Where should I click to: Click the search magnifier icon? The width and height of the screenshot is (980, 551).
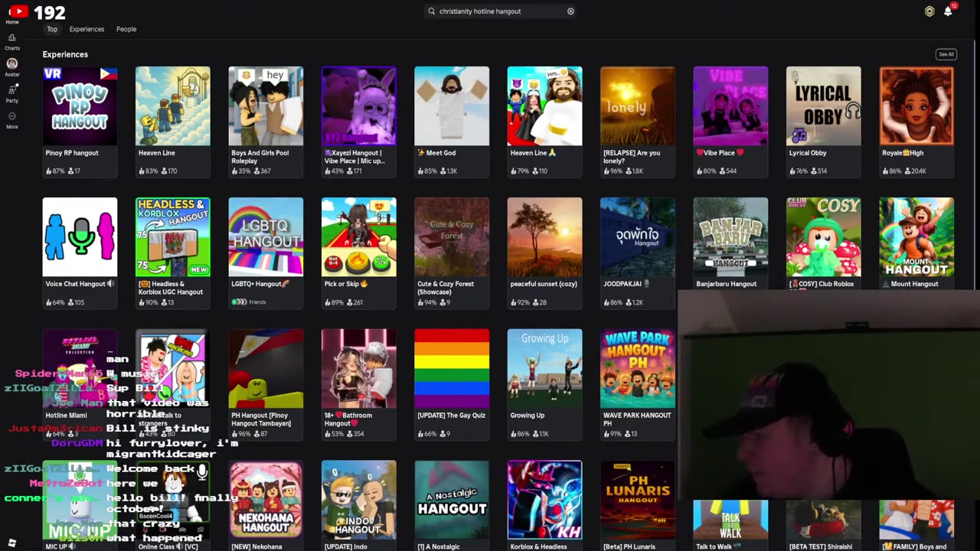432,11
